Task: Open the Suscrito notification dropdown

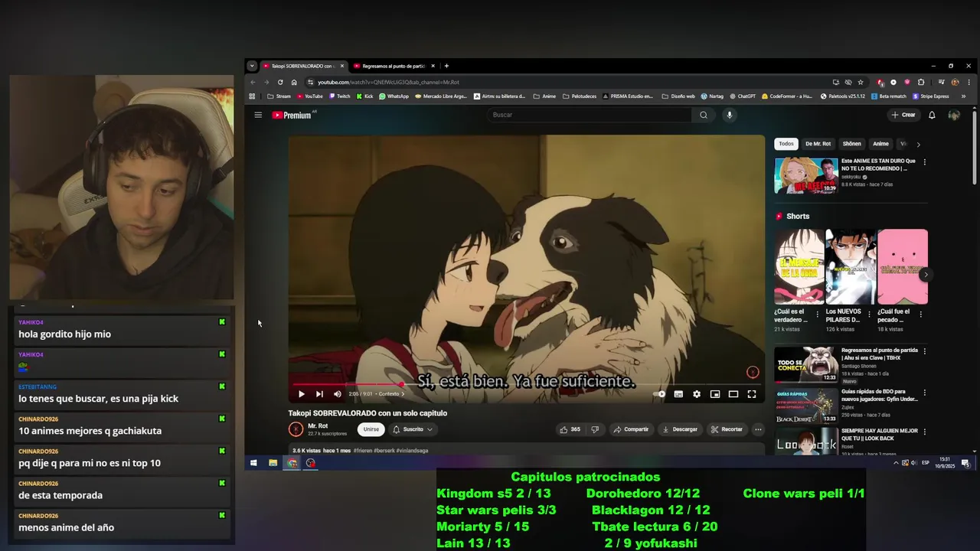Action: (413, 429)
